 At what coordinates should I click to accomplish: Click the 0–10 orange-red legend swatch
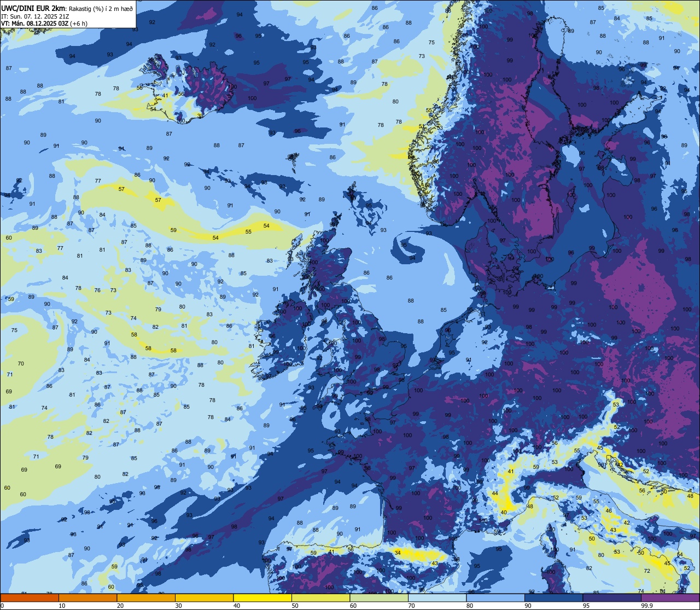(30, 597)
